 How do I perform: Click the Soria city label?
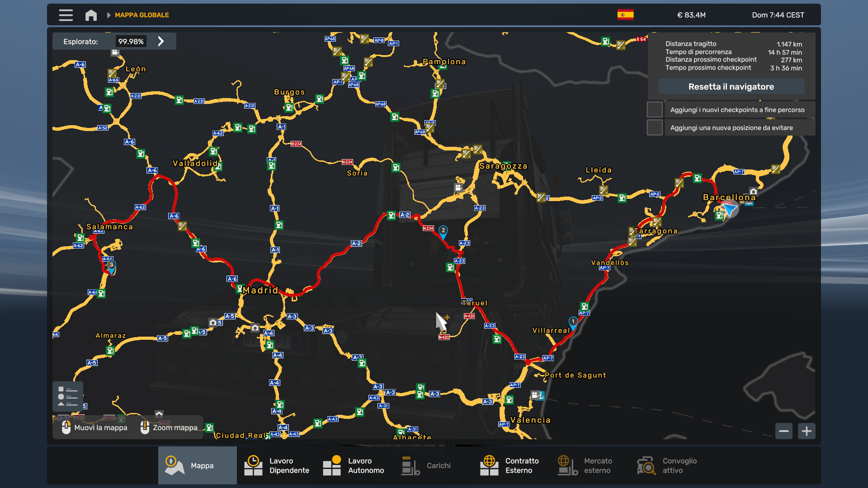click(x=357, y=173)
